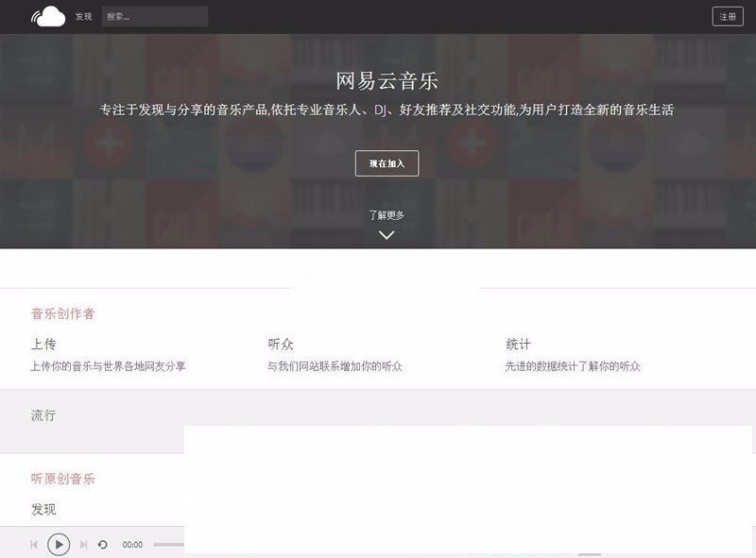Skip to the next track in player
This screenshot has width=756, height=558.
(83, 545)
